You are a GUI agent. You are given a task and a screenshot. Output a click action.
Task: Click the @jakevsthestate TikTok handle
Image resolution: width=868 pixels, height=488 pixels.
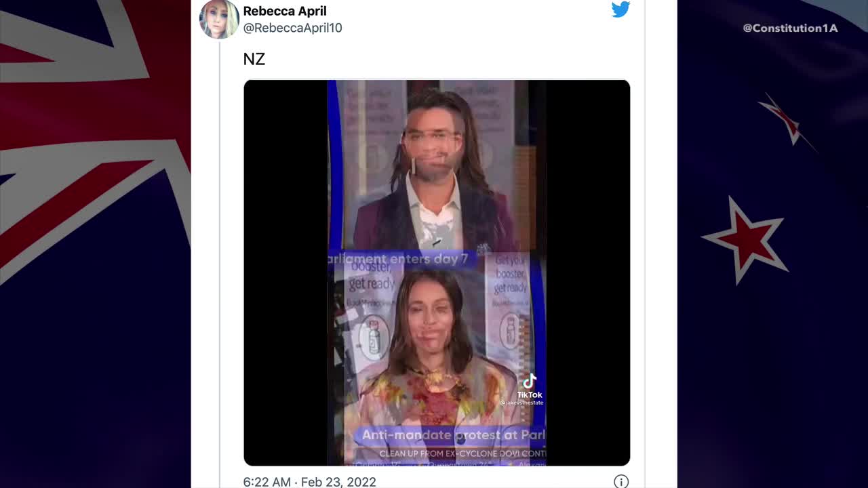coord(522,403)
